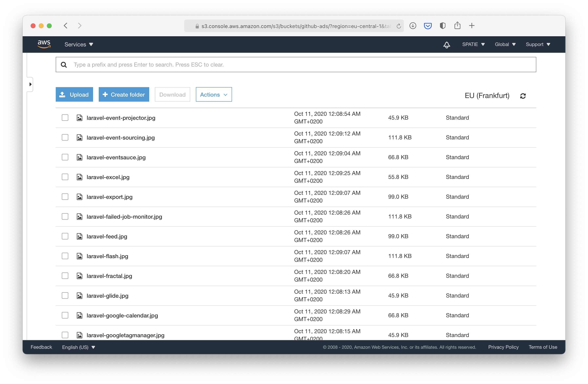Open the Support dropdown menu

click(x=538, y=44)
